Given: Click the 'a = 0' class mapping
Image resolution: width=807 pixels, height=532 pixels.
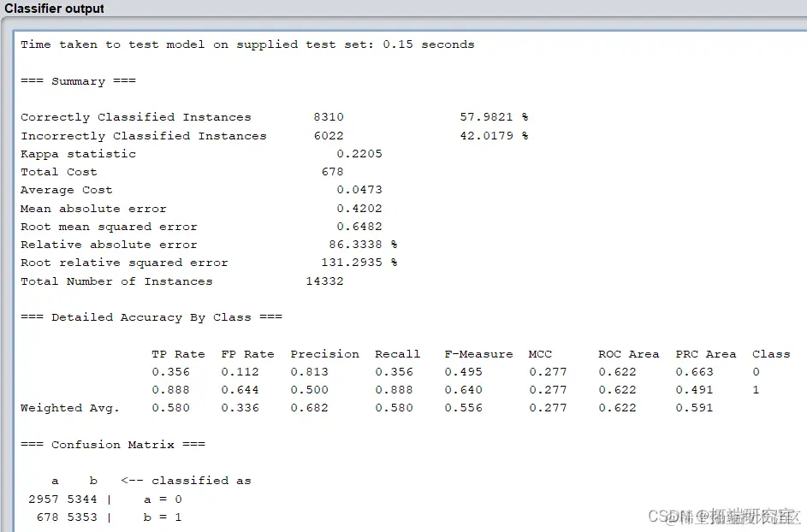Looking at the screenshot, I should [x=163, y=499].
